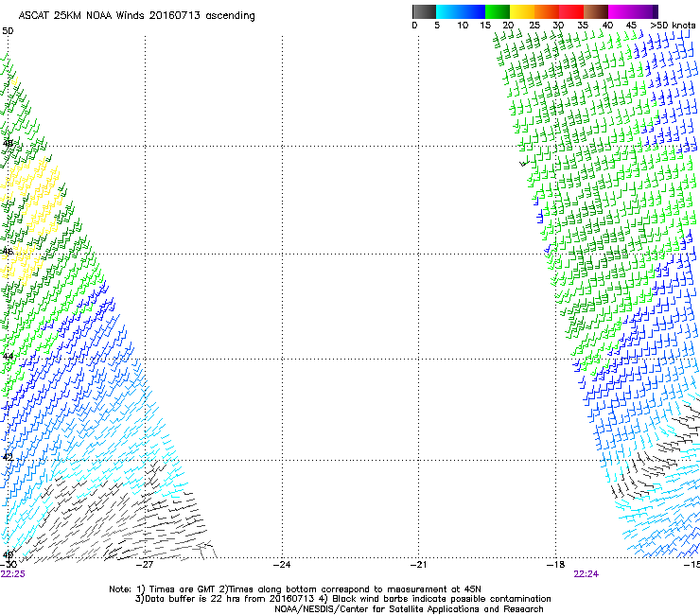Click the '>50 knots' legend label
The image size is (700, 615).
click(673, 26)
